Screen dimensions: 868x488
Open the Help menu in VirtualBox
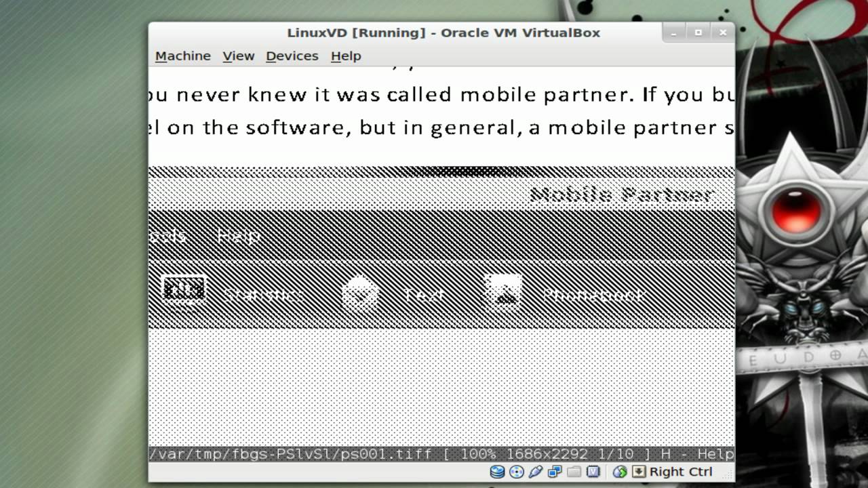[346, 56]
